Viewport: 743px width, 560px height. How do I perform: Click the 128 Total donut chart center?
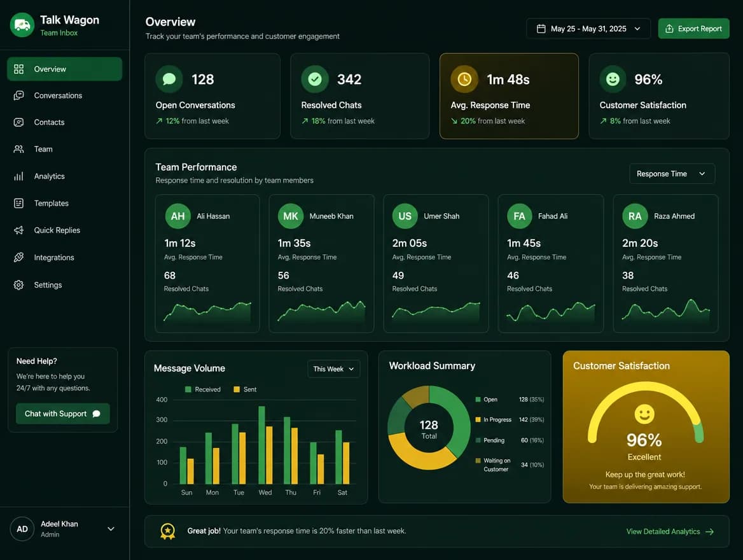tap(429, 429)
